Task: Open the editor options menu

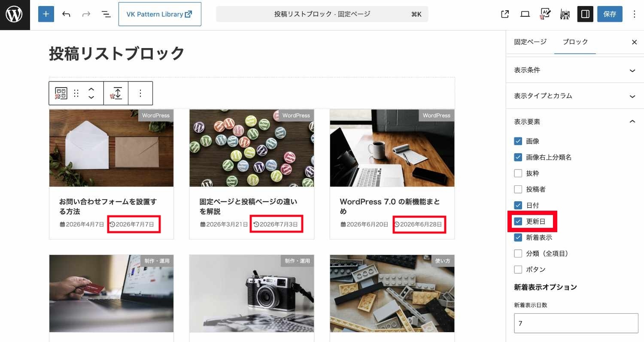Action: pyautogui.click(x=635, y=14)
